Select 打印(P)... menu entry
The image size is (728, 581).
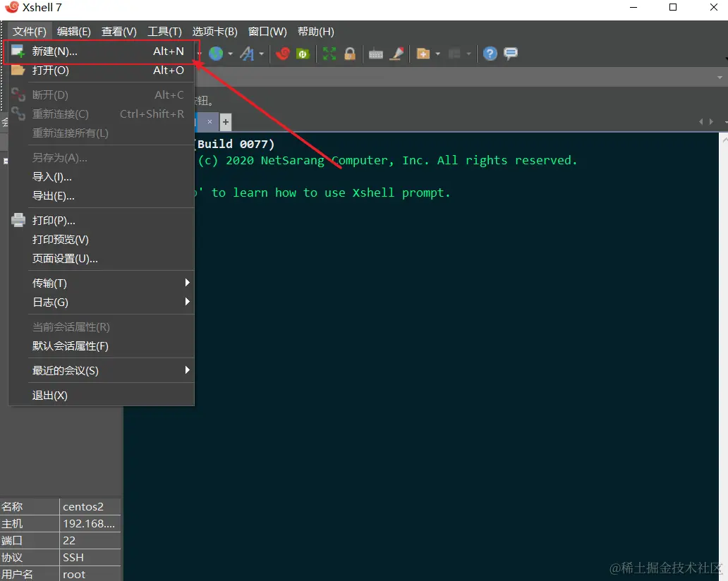coord(101,221)
